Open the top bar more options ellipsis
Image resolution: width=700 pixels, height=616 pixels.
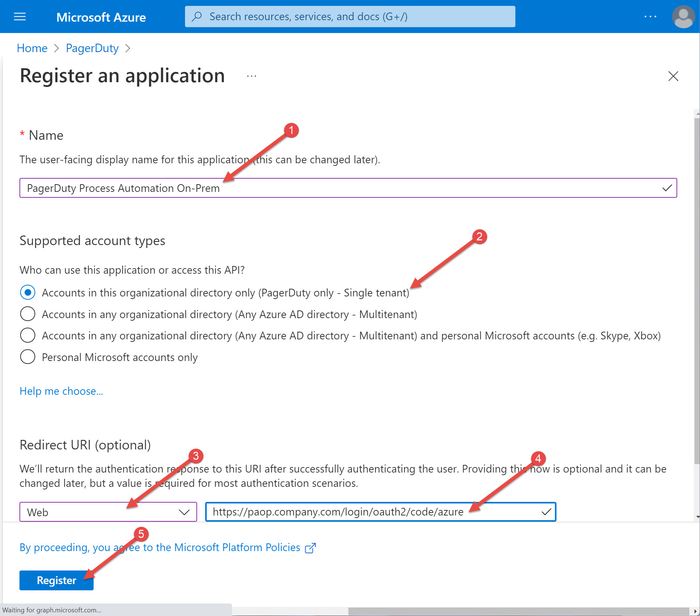(x=650, y=17)
